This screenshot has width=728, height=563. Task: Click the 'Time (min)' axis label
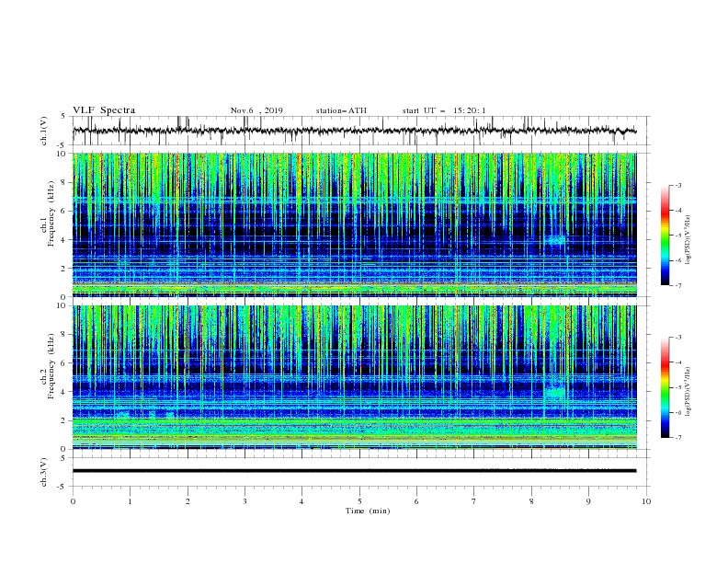click(368, 511)
